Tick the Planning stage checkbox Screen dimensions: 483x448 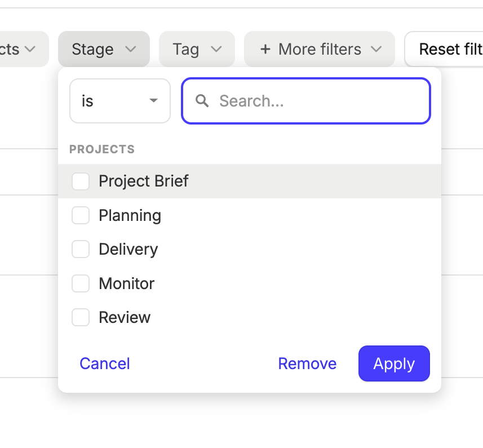[81, 215]
